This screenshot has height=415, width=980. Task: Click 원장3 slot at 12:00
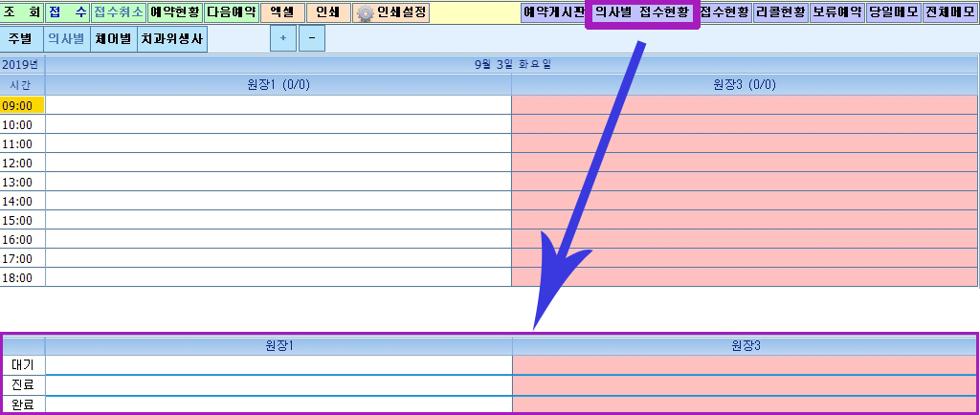click(745, 163)
